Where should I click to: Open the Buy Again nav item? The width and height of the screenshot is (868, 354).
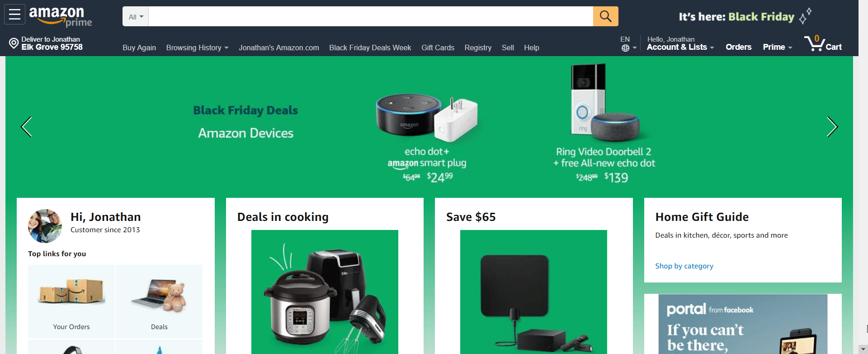(139, 48)
